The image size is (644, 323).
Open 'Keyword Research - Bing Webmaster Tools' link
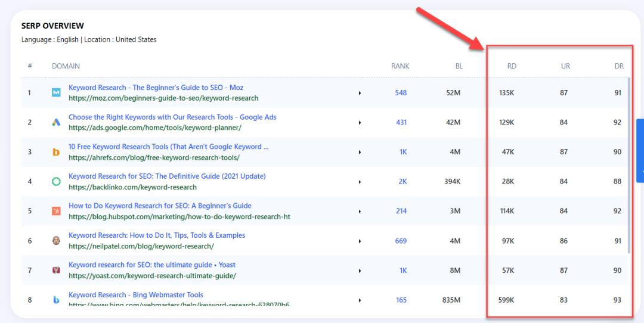136,294
